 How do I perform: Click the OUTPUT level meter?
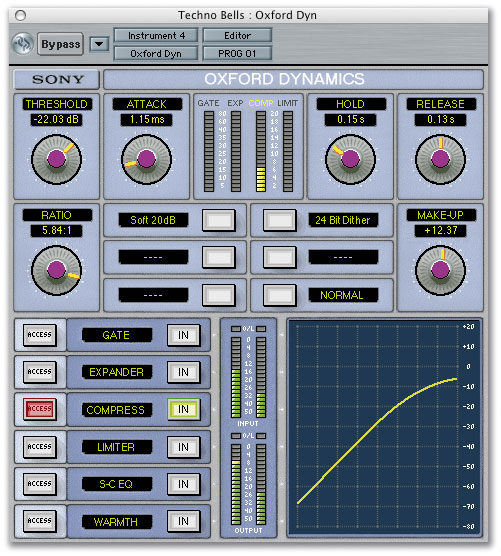point(248,484)
